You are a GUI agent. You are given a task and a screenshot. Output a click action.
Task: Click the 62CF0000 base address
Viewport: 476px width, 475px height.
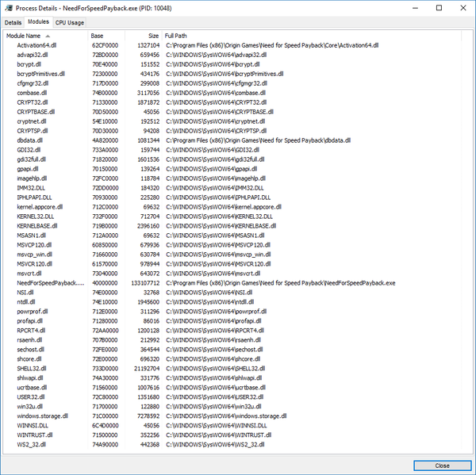(105, 45)
